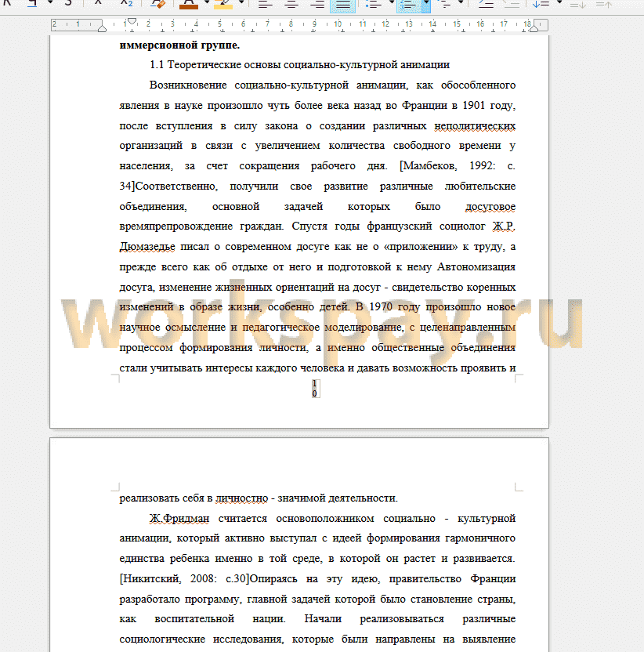Apply the yellow highlighting color
644x652 pixels.
tap(223, 3)
